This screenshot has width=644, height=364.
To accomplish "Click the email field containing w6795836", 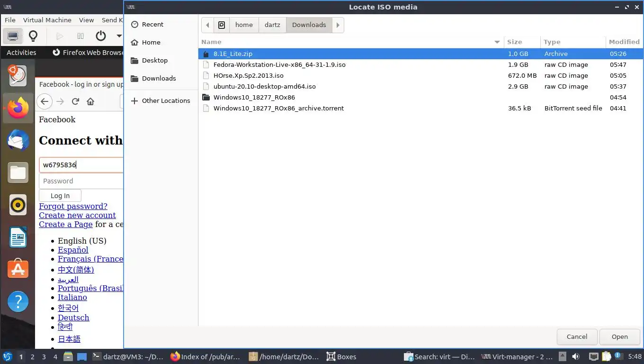I will 81,165.
